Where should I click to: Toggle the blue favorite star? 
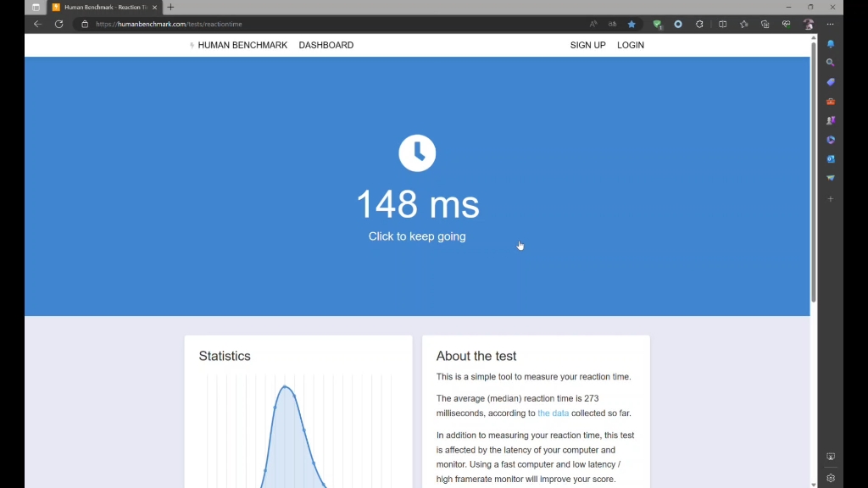point(632,24)
